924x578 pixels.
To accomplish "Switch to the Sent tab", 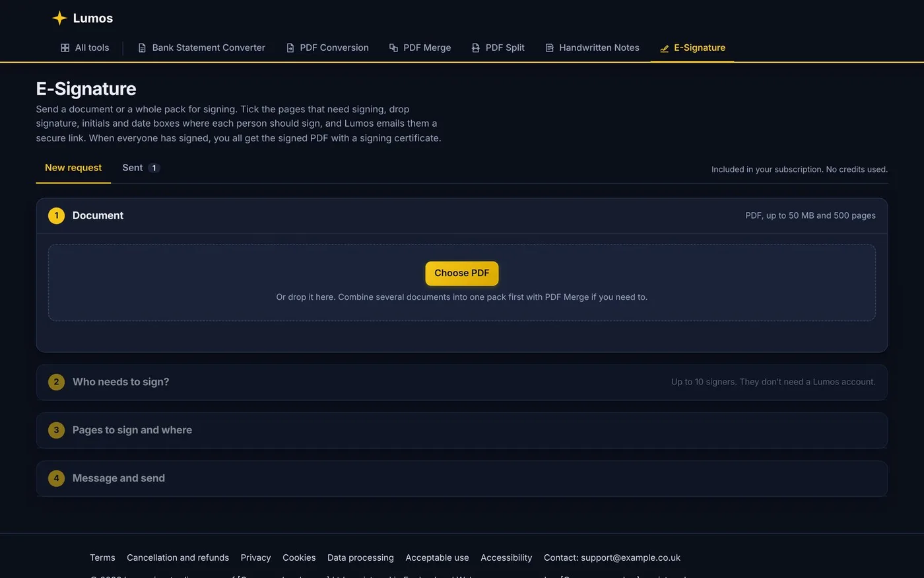I will pyautogui.click(x=141, y=168).
